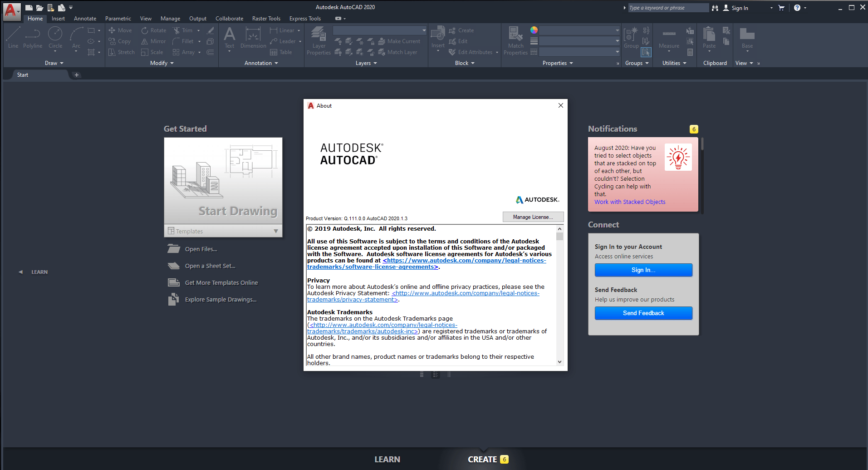Open the privacy statement link
Viewport: 868px width, 470px height.
(x=423, y=297)
